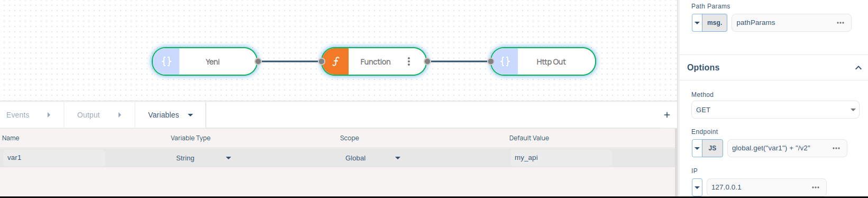Open the Output tab

click(88, 115)
